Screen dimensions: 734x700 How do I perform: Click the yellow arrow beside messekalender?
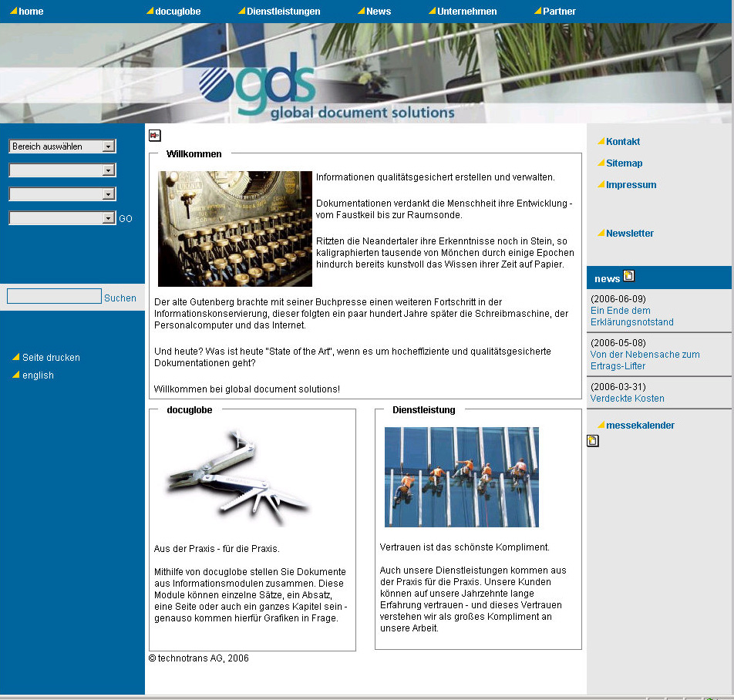(604, 424)
